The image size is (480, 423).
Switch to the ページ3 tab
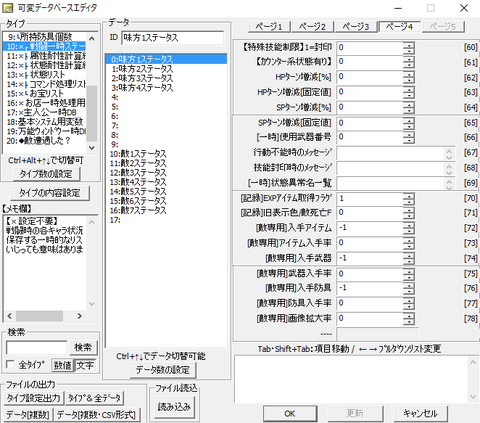click(356, 26)
